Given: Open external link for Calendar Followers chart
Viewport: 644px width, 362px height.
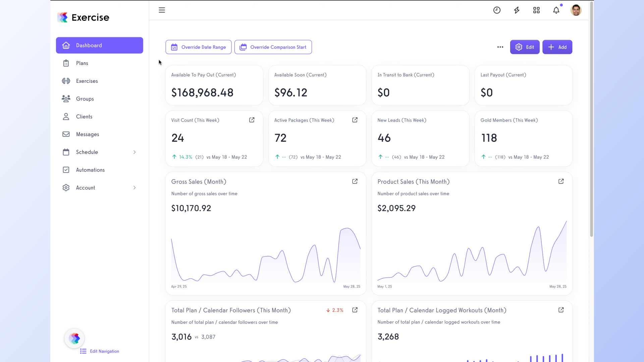Looking at the screenshot, I should [x=355, y=310].
